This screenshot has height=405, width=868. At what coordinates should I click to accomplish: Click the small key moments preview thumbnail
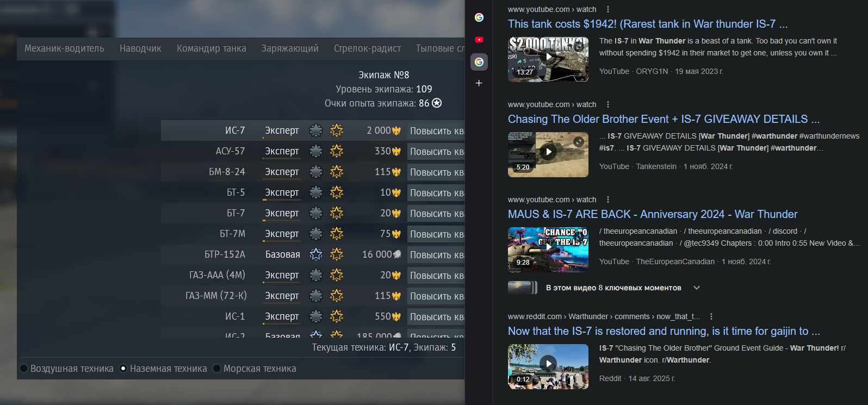point(522,288)
